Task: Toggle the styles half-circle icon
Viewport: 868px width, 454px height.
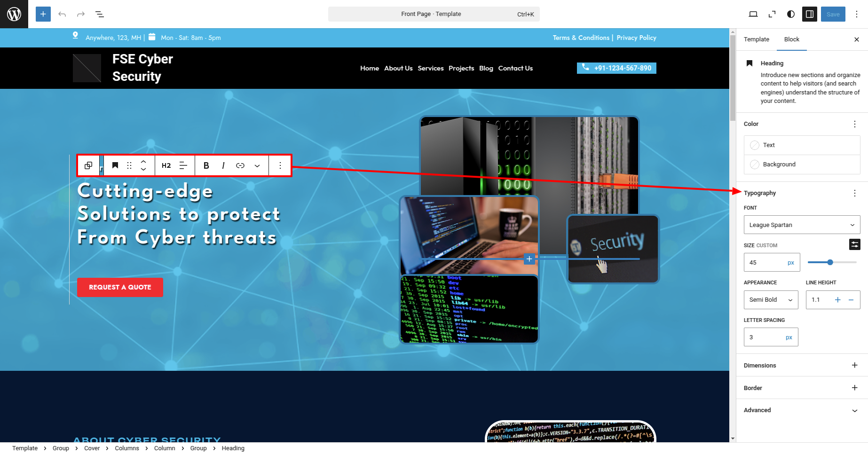Action: (791, 14)
